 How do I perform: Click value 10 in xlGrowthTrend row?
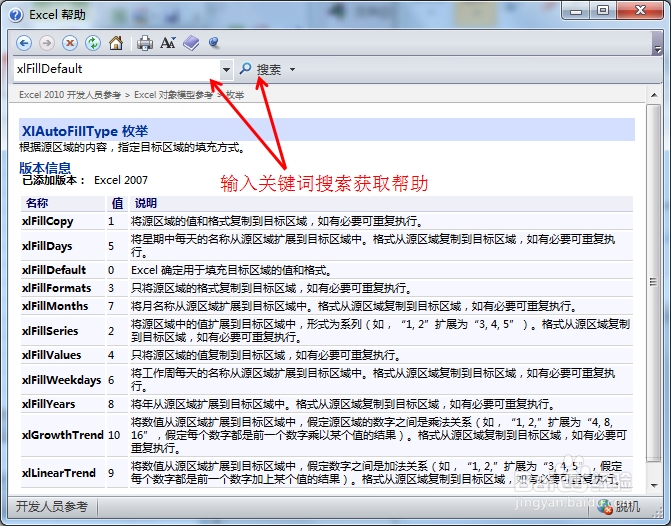click(114, 435)
